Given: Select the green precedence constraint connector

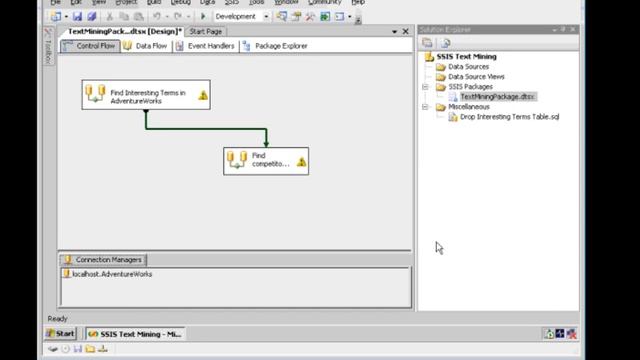Looking at the screenshot, I should tap(206, 129).
